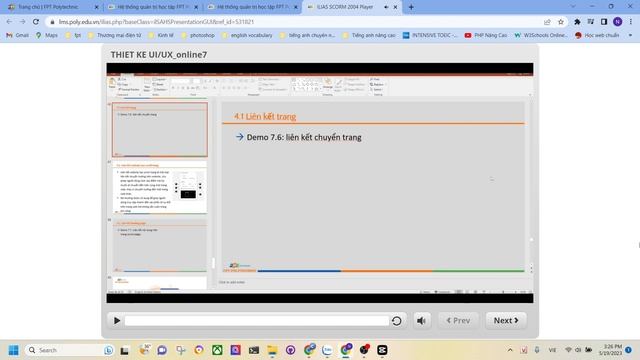Click heading THIET KE UI/UX_online7

[159, 54]
